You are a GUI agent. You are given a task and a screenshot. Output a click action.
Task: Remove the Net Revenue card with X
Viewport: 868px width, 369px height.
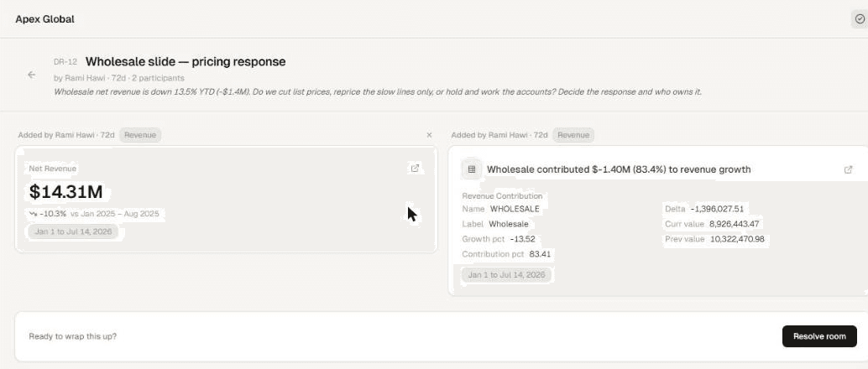pyautogui.click(x=429, y=135)
